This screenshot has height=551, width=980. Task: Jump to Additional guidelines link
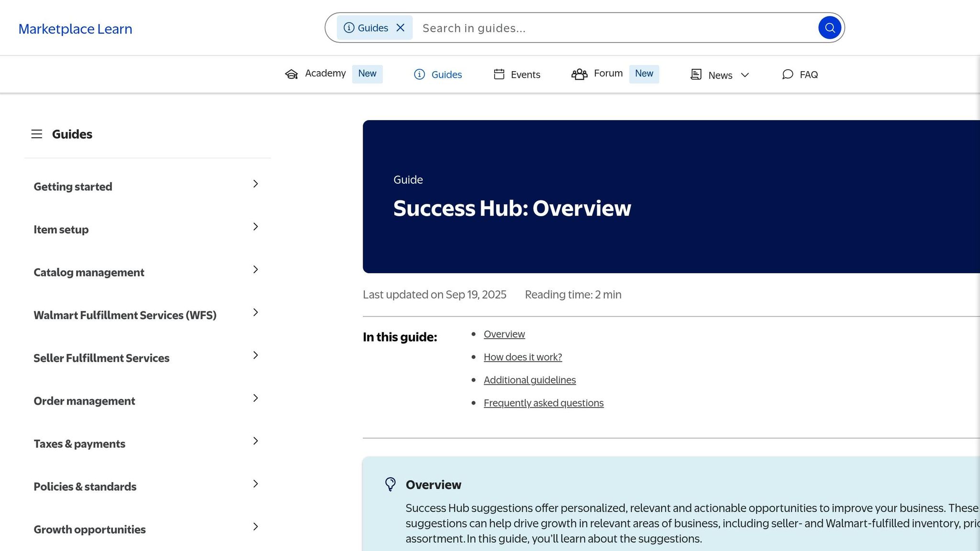530,380
